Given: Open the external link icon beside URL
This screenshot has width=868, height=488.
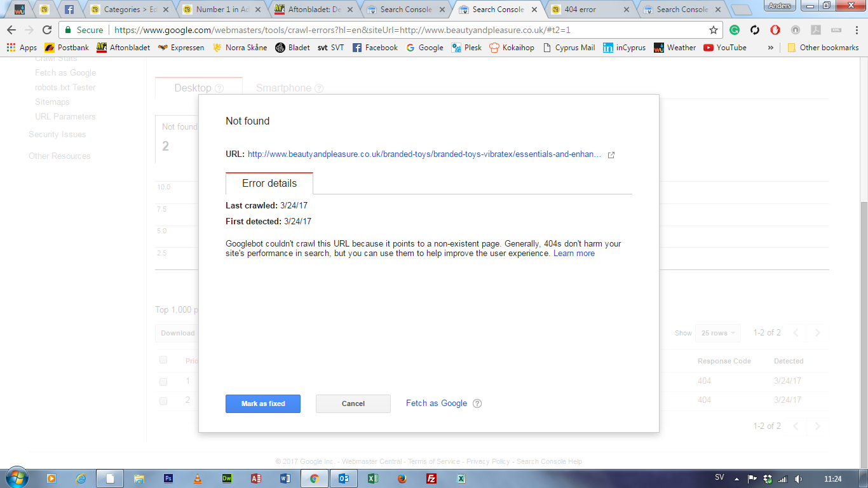Looking at the screenshot, I should coord(611,155).
